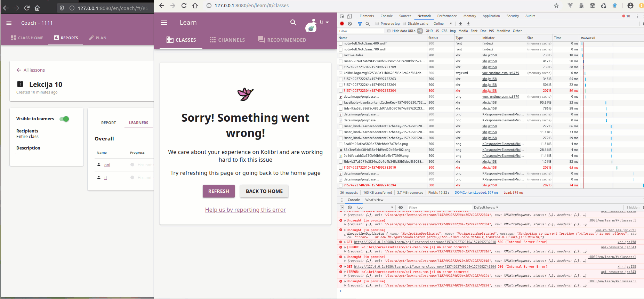This screenshot has width=644, height=299.
Task: Open the DevTools Elements panel
Action: (367, 16)
